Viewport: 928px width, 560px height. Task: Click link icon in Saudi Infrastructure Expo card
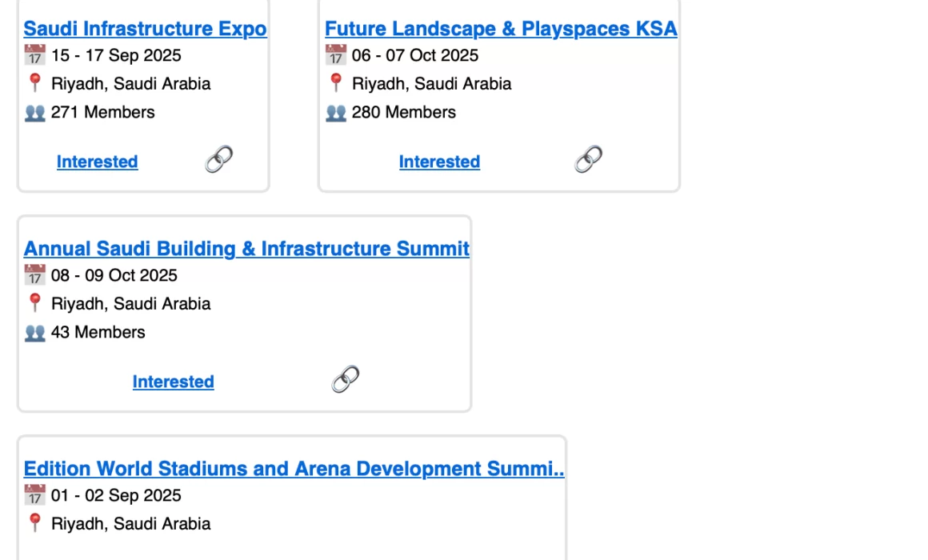click(218, 159)
